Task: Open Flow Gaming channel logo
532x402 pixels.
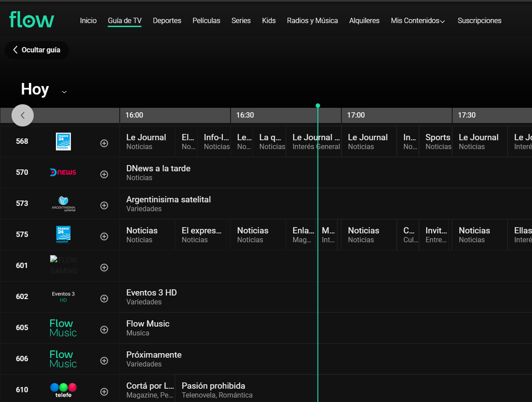Action: (63, 265)
